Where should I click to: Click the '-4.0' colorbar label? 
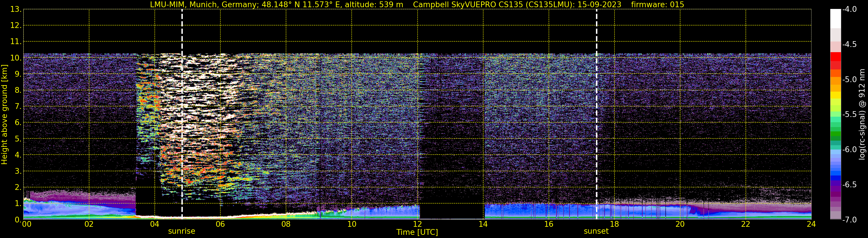(850, 9)
